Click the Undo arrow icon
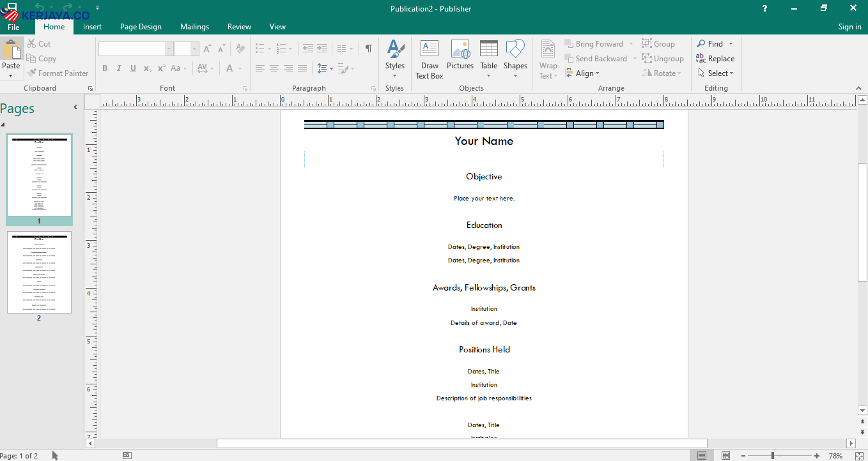Screen dimensions: 868x461 [x=40, y=8]
